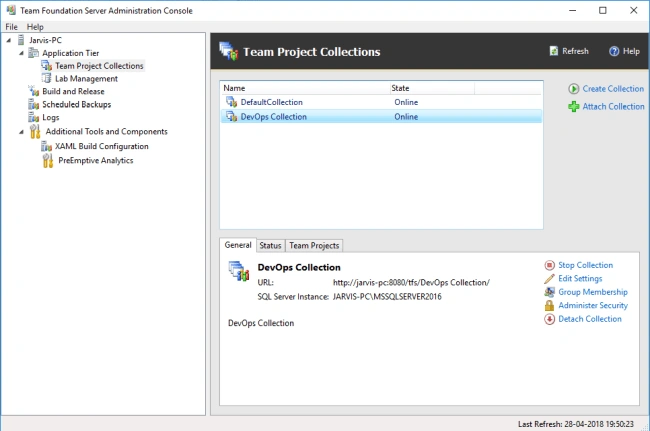Select Scheduled Backups in the tree

[76, 104]
